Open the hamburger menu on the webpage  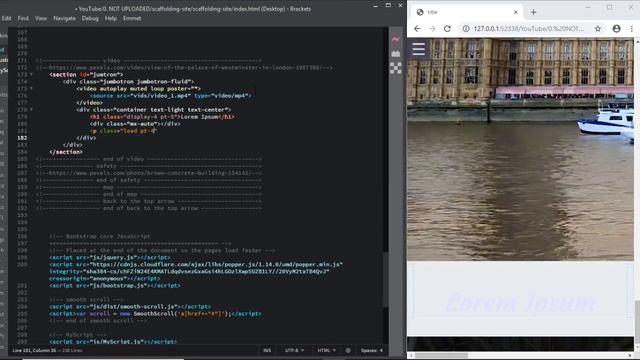418,49
